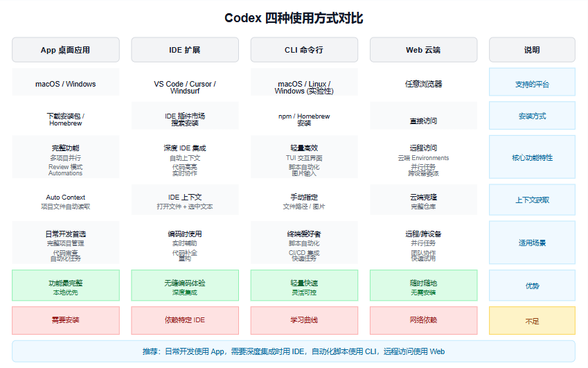This screenshot has height=368, width=588.
Task: Open the "Web 云端" column header
Action: pyautogui.click(x=423, y=50)
